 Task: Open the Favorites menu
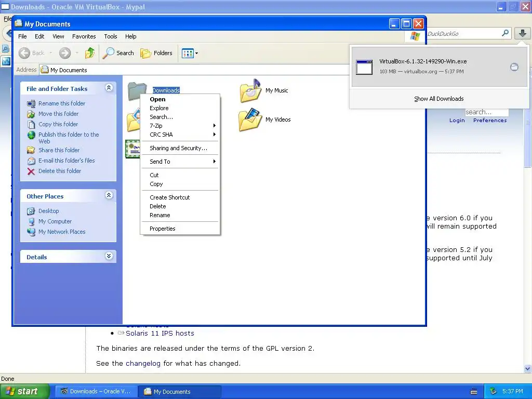84,36
